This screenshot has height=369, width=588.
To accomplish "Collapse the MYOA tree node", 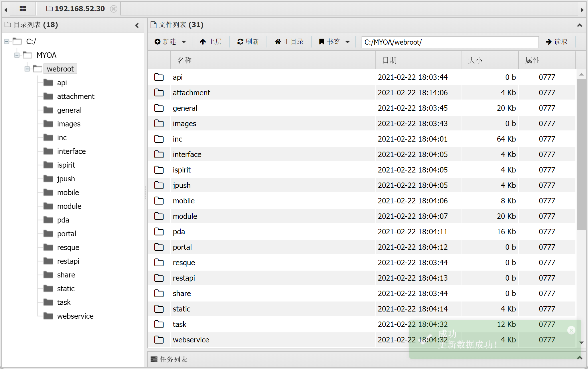I will pos(17,55).
